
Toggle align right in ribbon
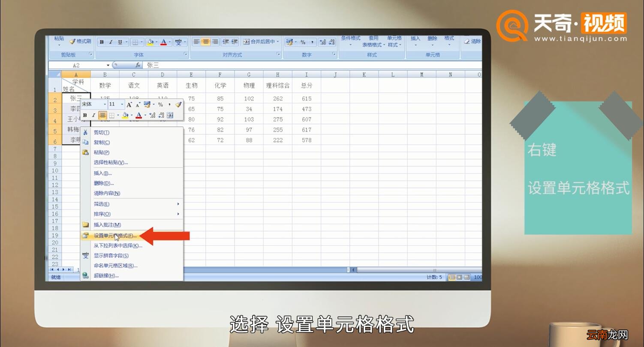215,42
